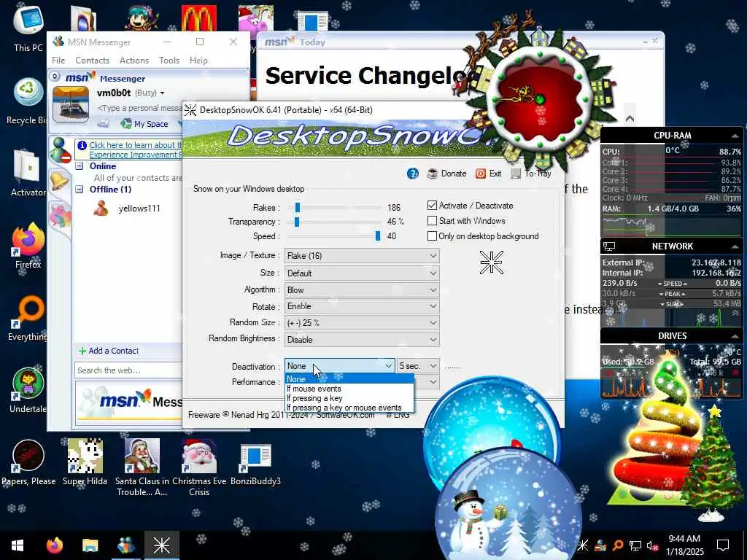
Task: Click Exit in DesktopSnowOK
Action: coord(488,174)
